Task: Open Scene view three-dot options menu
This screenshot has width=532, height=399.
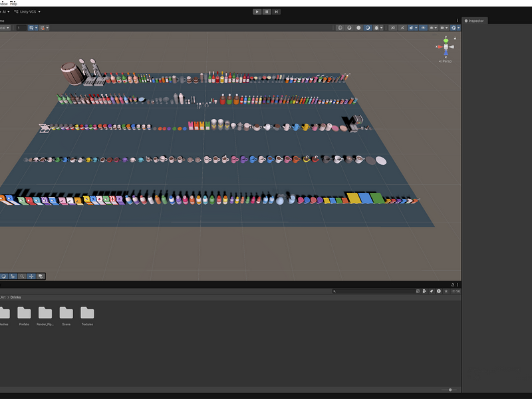Action: (458, 21)
